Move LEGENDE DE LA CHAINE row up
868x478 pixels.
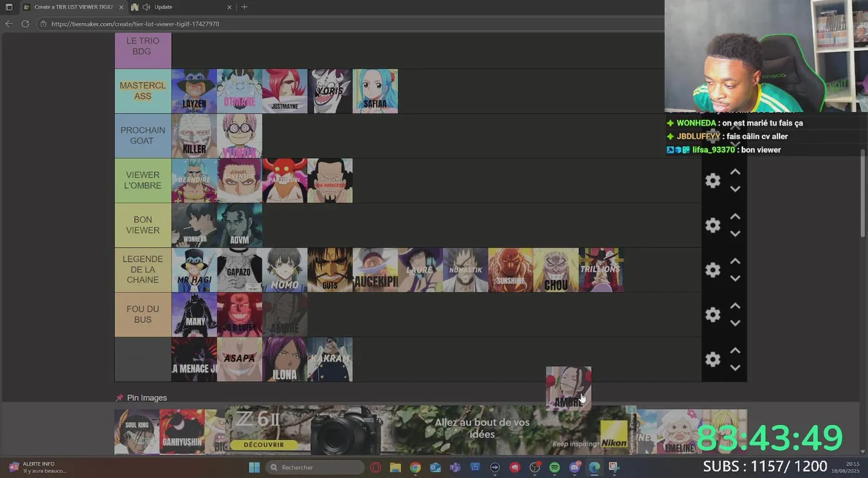(x=735, y=262)
